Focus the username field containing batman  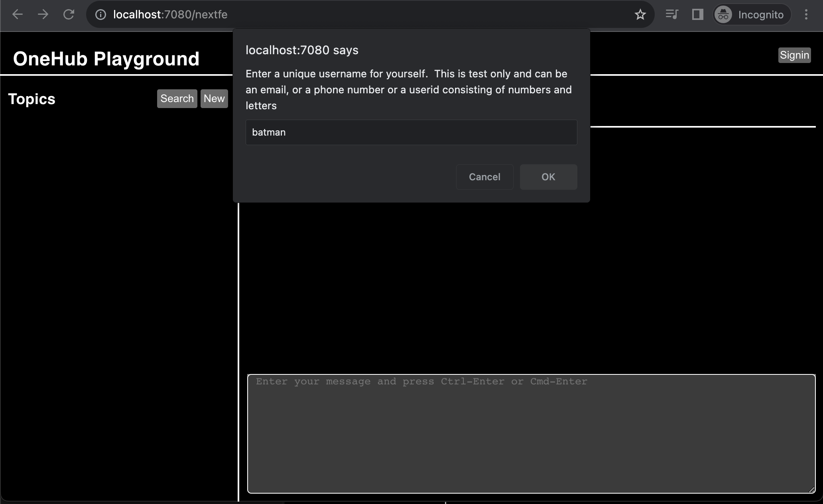(x=411, y=132)
